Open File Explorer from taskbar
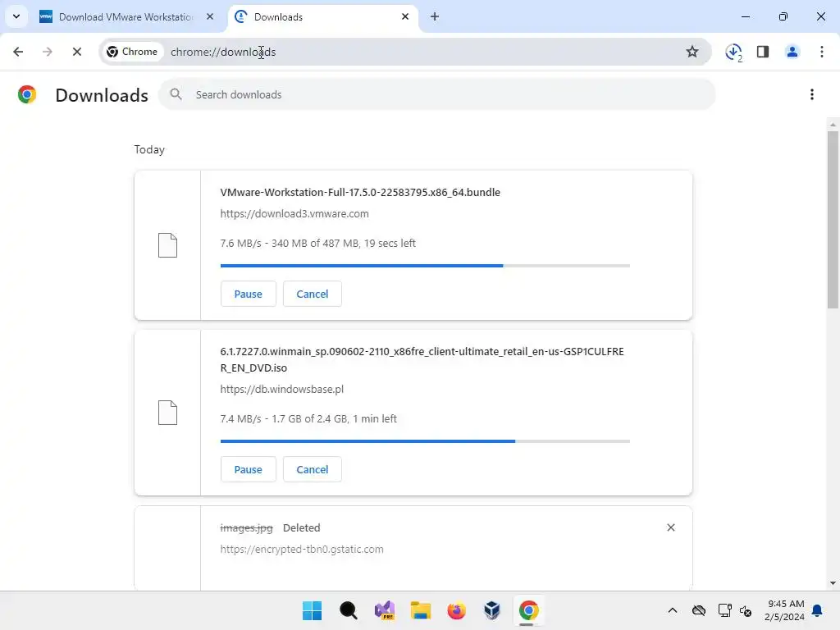The height and width of the screenshot is (630, 840). click(421, 610)
